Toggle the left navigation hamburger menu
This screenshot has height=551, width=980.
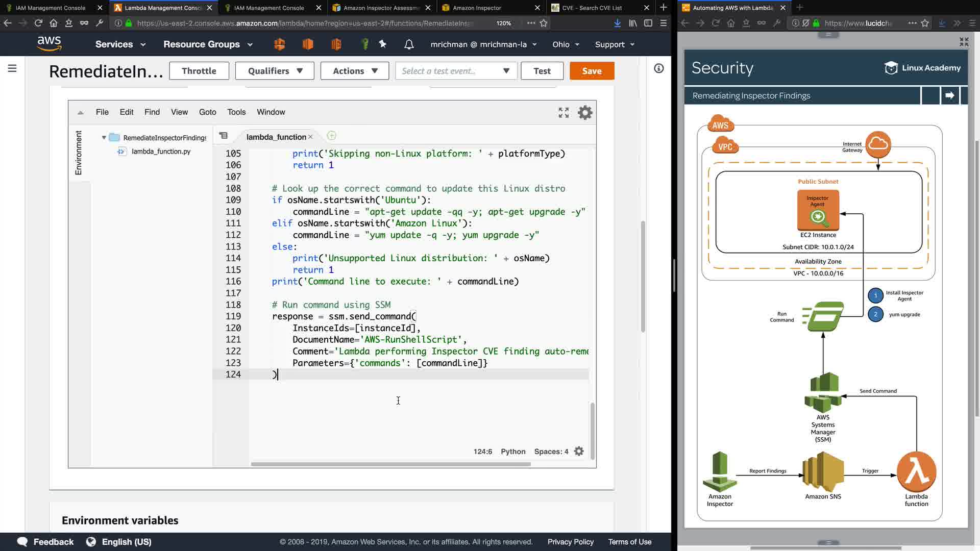12,68
